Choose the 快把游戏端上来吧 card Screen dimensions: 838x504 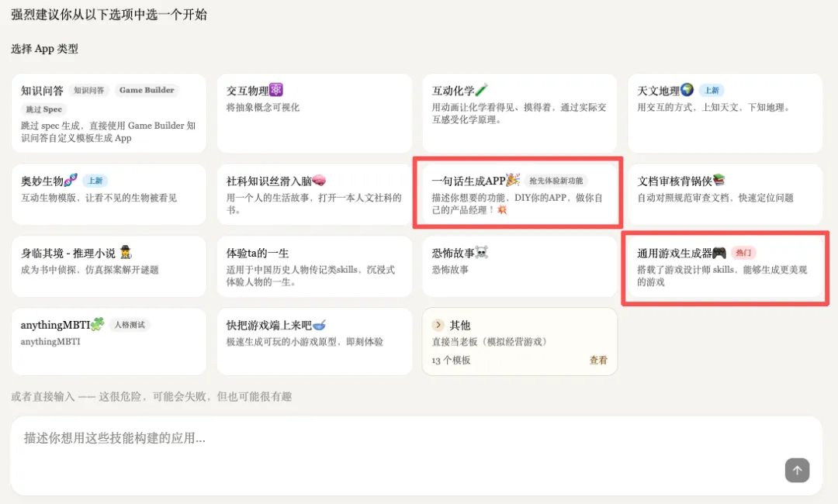point(314,342)
